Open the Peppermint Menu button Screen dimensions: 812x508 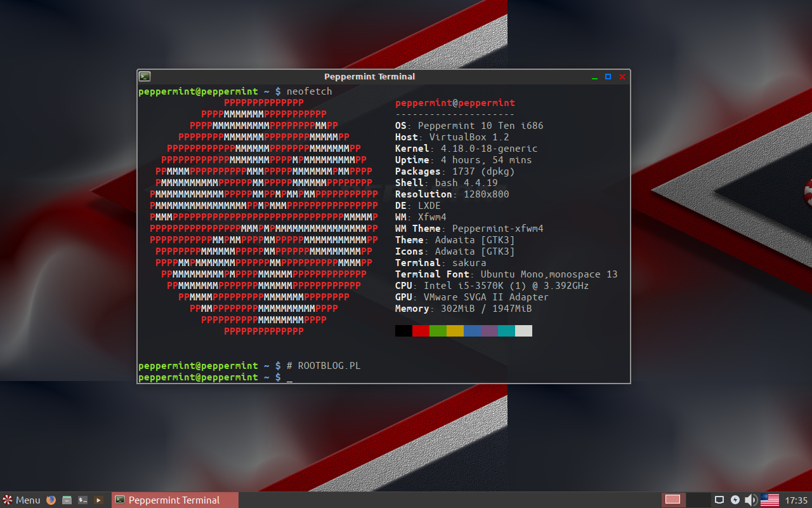(21, 500)
